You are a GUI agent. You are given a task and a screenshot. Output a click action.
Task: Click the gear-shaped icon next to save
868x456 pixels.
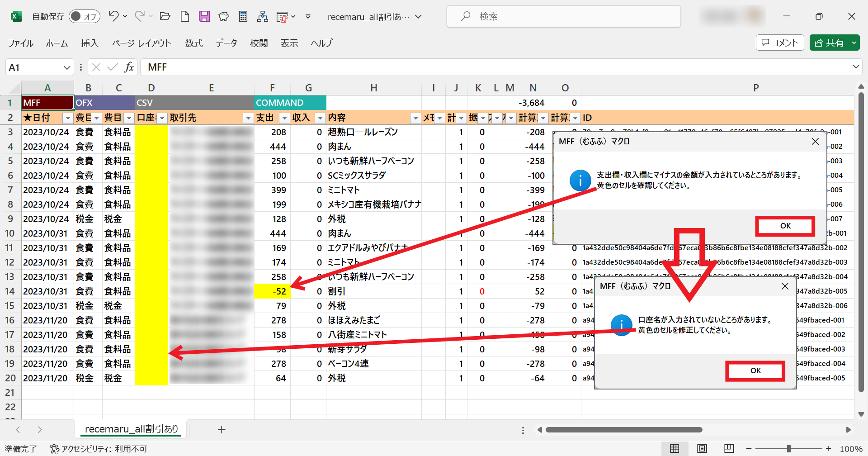click(x=224, y=17)
